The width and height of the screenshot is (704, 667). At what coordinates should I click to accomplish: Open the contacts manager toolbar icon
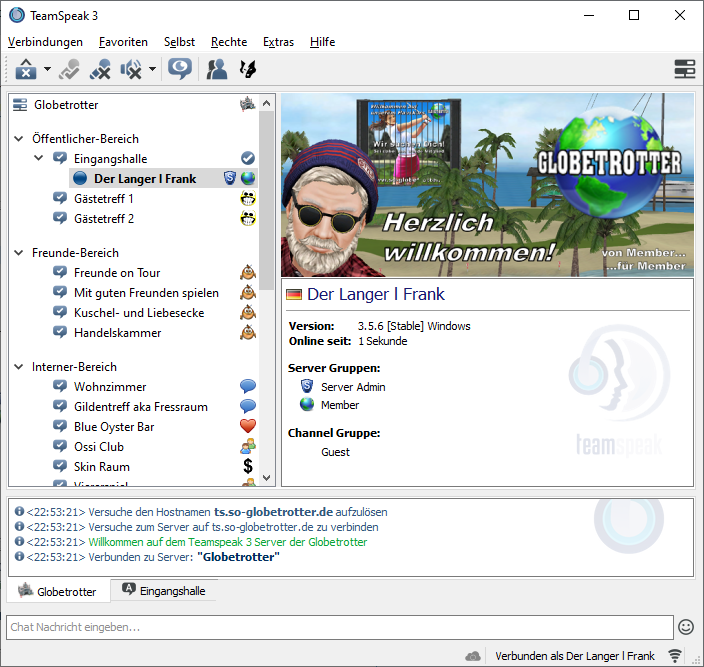pyautogui.click(x=216, y=69)
